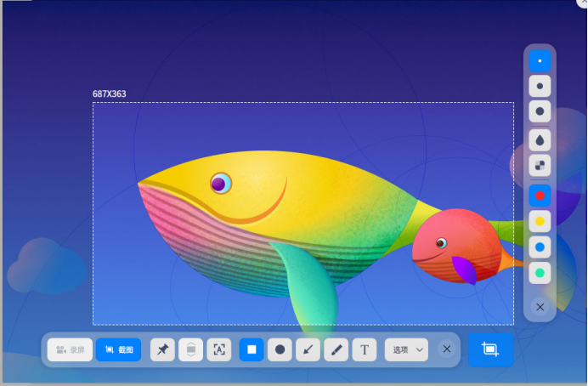Pick the pencil freehand tool
The width and height of the screenshot is (588, 386).
[x=336, y=349]
